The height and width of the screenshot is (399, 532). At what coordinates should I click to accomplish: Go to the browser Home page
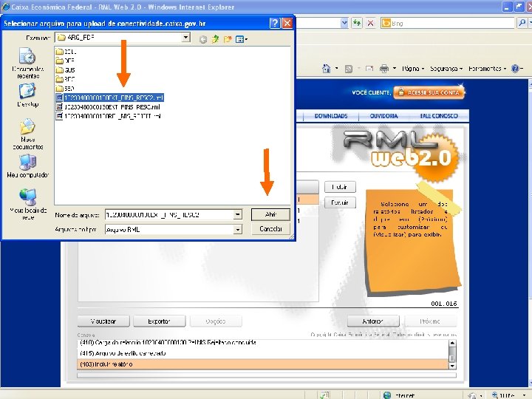326,69
